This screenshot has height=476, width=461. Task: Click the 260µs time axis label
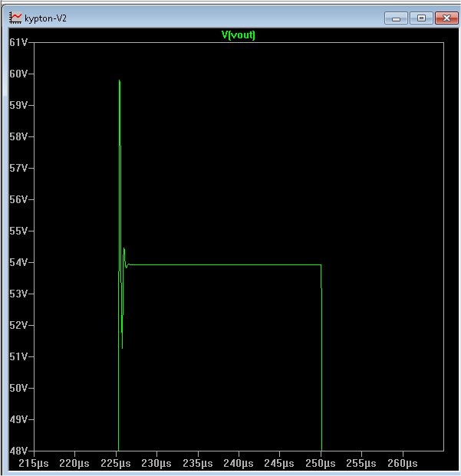[403, 464]
